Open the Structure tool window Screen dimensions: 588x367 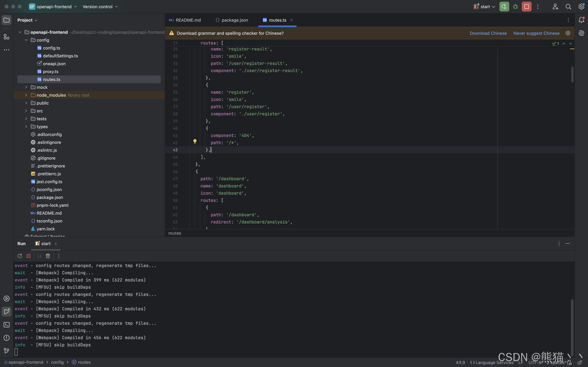pyautogui.click(x=7, y=37)
